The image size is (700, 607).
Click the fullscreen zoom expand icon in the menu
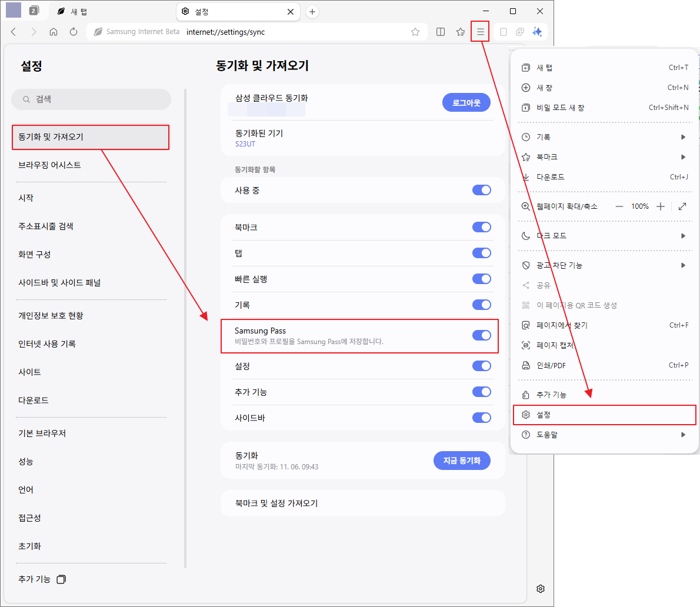tap(682, 206)
